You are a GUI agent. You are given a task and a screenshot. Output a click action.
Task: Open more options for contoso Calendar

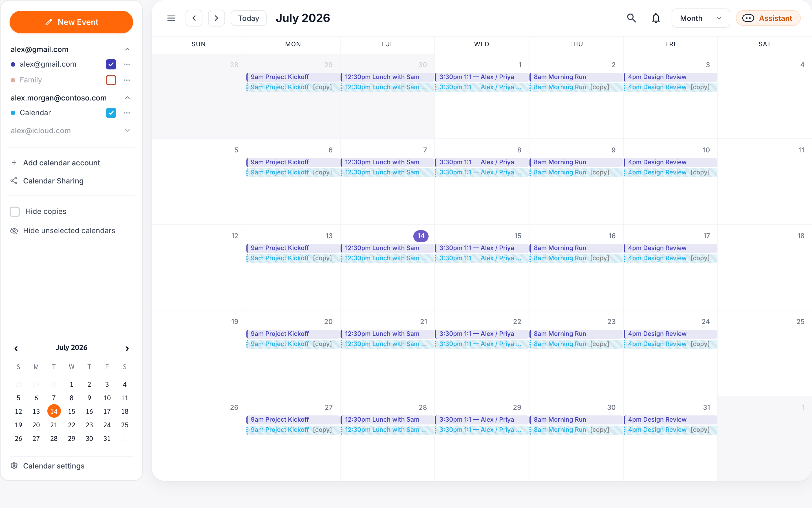[127, 113]
